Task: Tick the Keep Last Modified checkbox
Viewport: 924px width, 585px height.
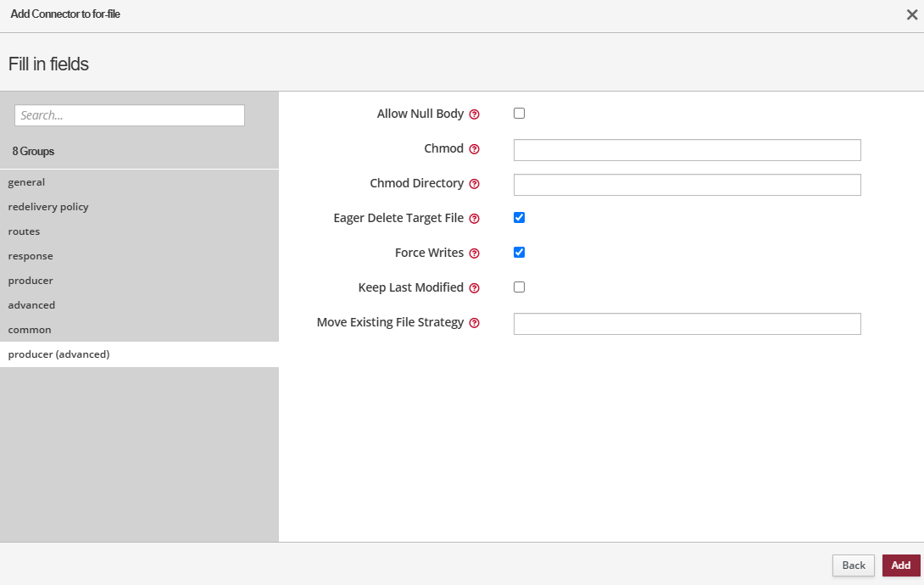Action: [520, 287]
